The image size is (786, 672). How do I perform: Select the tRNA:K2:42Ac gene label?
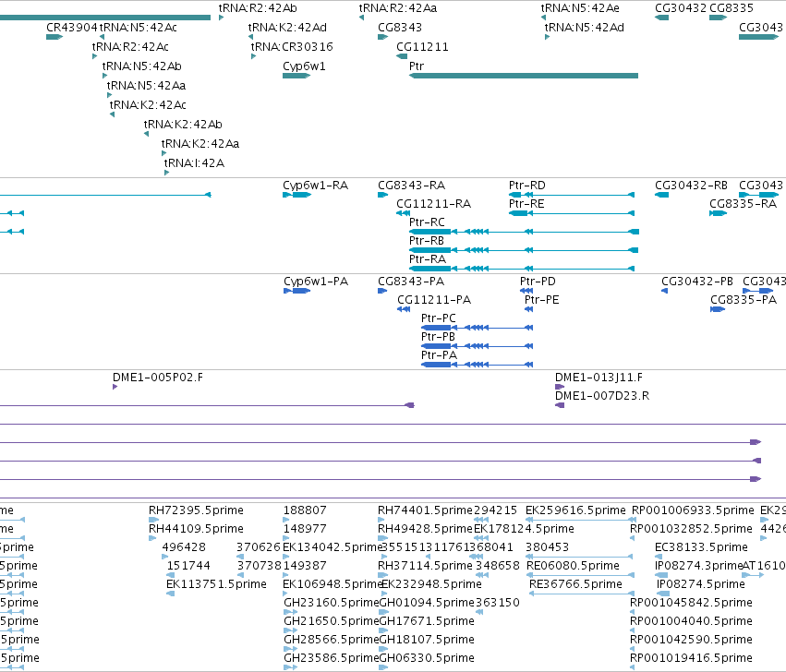click(148, 105)
